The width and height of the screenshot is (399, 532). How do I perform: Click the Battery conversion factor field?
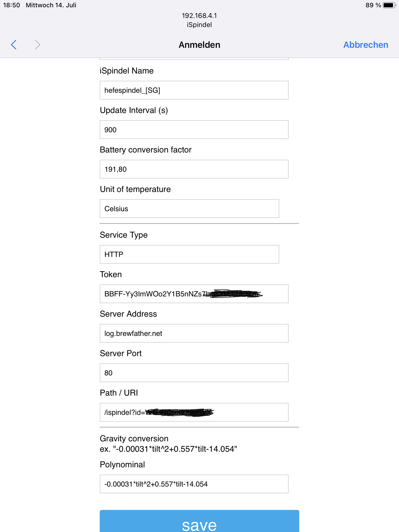click(194, 169)
